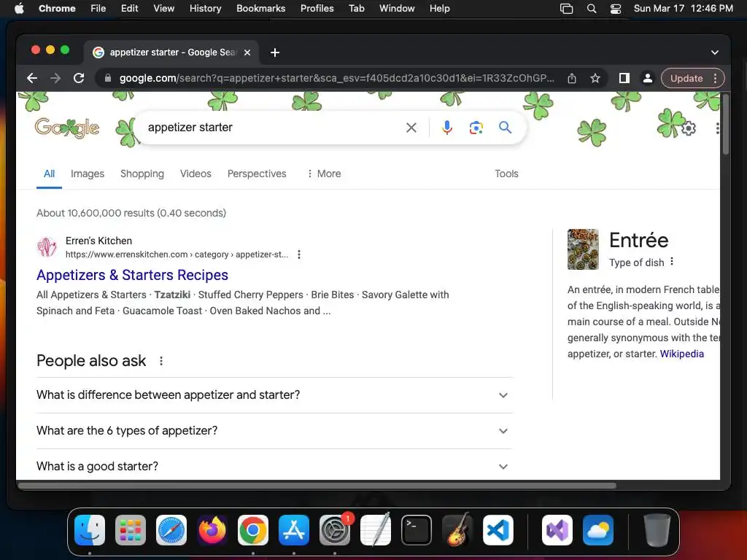Submit the search with the magnifier icon
Viewport: 747px width, 560px height.
[x=505, y=127]
